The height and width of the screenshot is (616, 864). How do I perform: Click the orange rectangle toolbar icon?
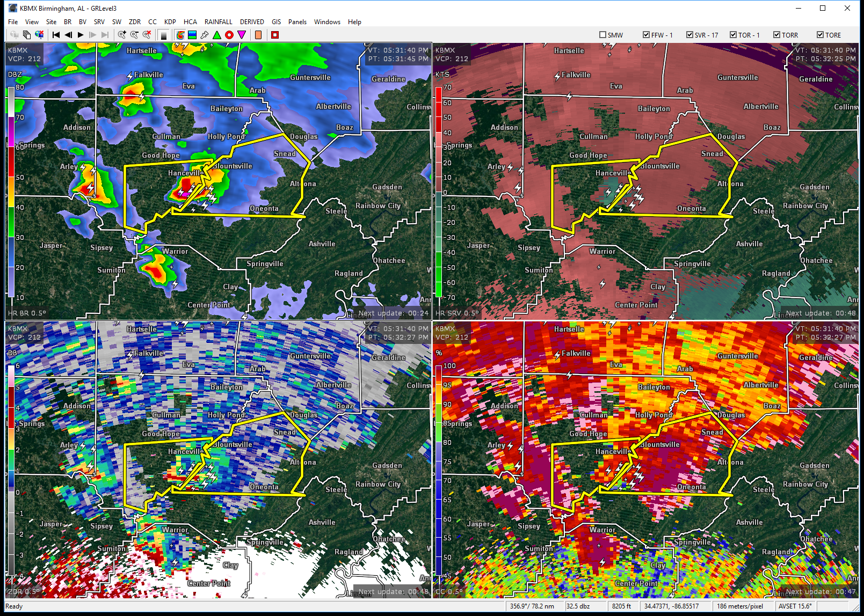coord(258,35)
